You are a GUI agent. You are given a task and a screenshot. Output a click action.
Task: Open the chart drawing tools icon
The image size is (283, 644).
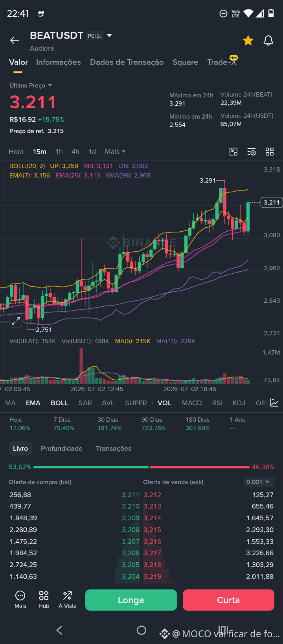(x=233, y=152)
